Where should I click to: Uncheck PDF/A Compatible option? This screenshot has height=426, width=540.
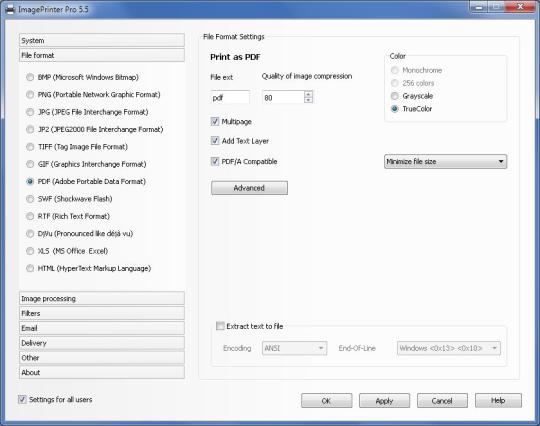(215, 161)
